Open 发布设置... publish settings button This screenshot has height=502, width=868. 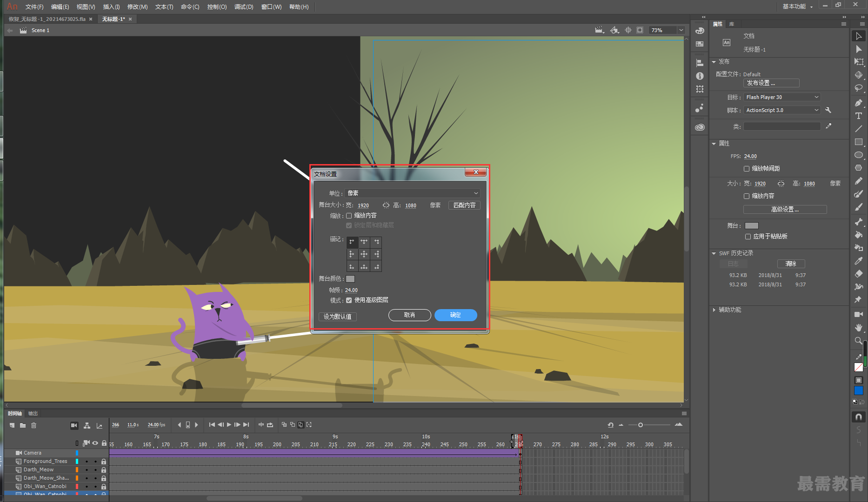point(771,83)
